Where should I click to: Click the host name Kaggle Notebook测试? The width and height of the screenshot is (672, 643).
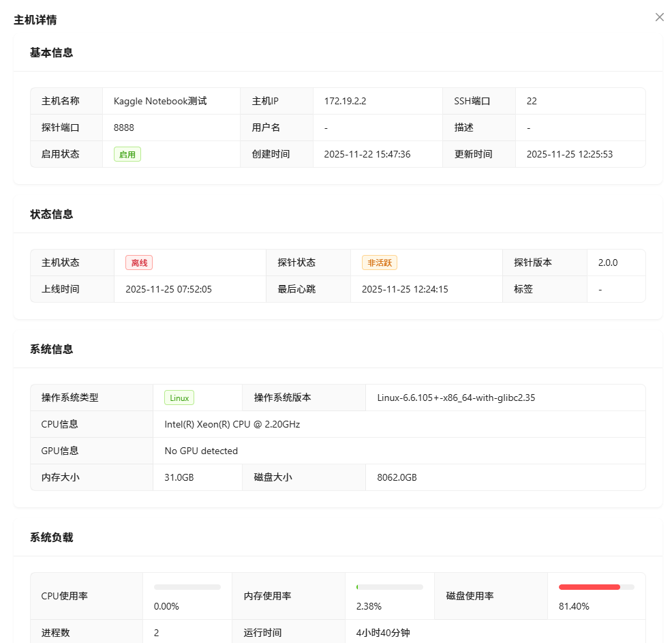[x=160, y=101]
